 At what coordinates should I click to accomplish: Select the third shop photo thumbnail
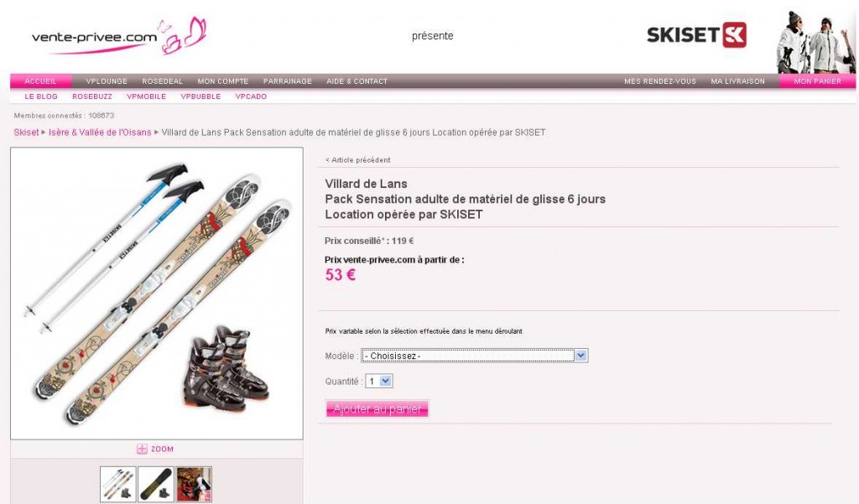(194, 484)
